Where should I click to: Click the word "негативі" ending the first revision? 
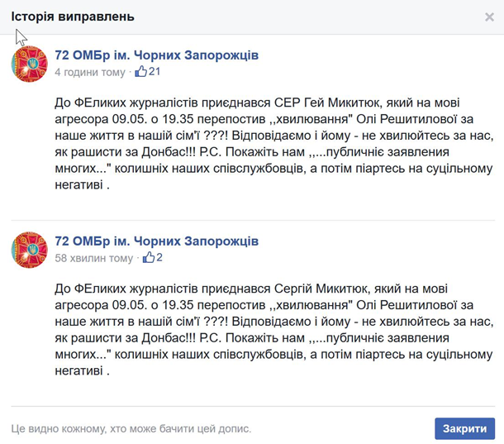click(x=80, y=185)
